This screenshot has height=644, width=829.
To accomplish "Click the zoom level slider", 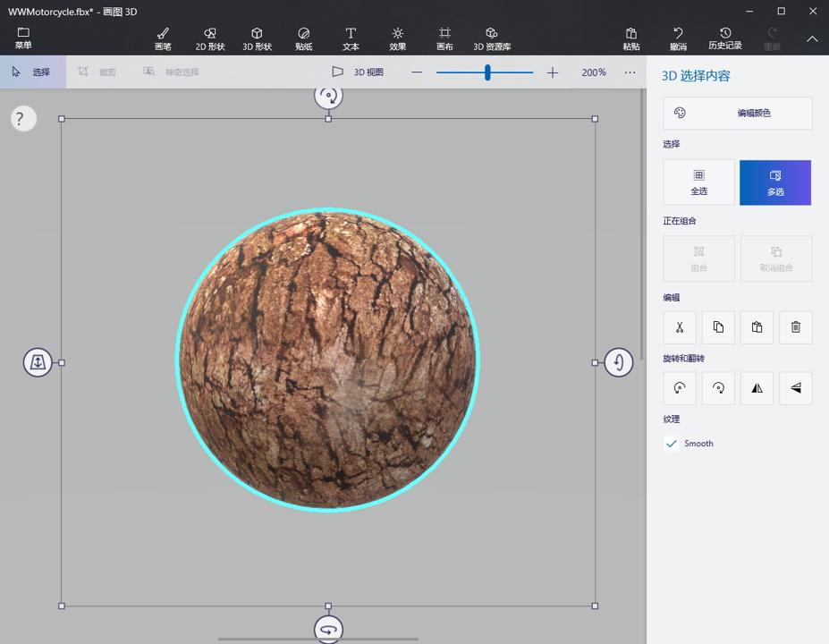I will click(x=487, y=72).
